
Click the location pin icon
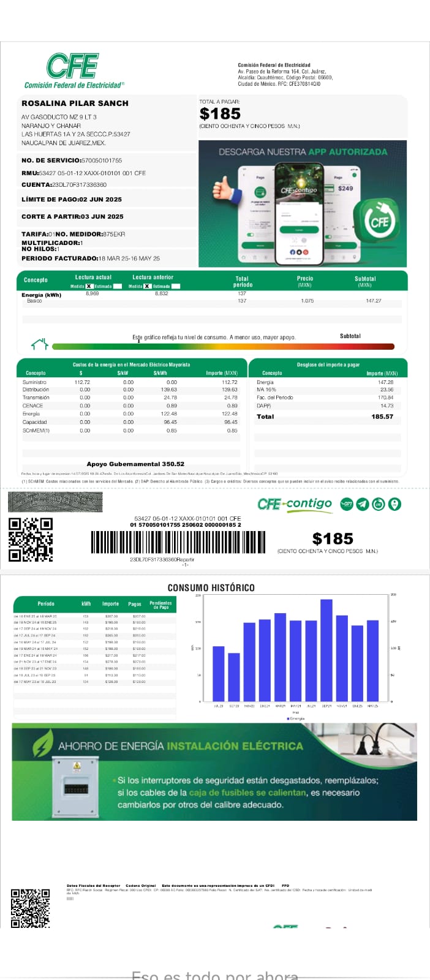[x=395, y=504]
